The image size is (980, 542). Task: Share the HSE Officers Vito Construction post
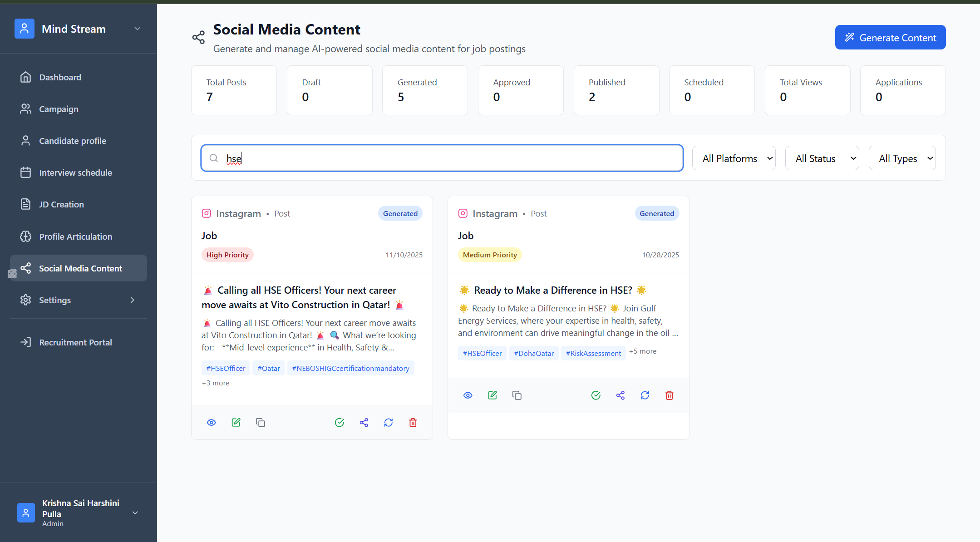click(x=364, y=423)
